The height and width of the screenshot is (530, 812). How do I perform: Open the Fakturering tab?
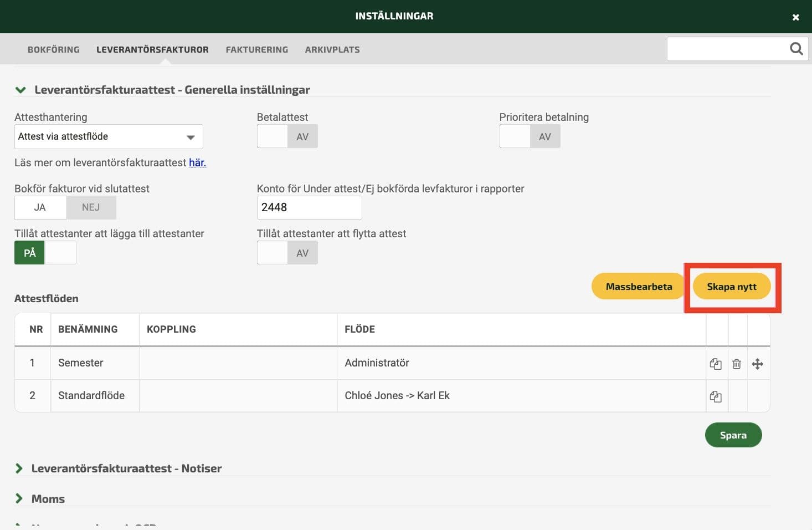(x=257, y=49)
